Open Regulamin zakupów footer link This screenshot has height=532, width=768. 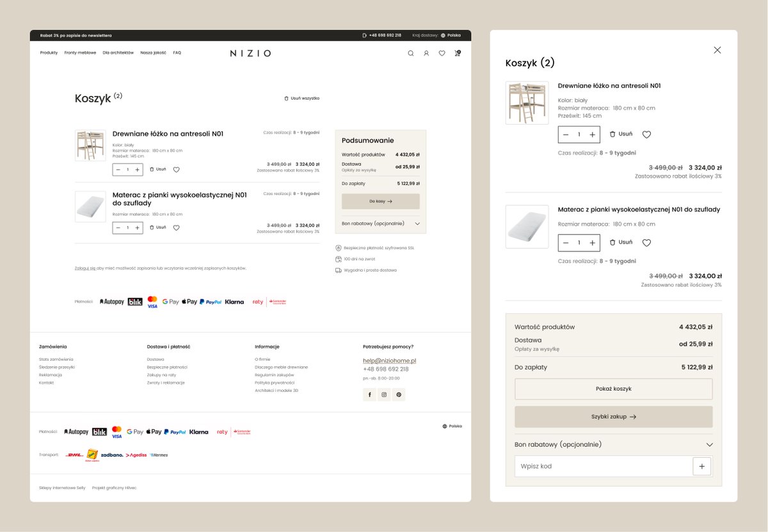click(x=275, y=375)
